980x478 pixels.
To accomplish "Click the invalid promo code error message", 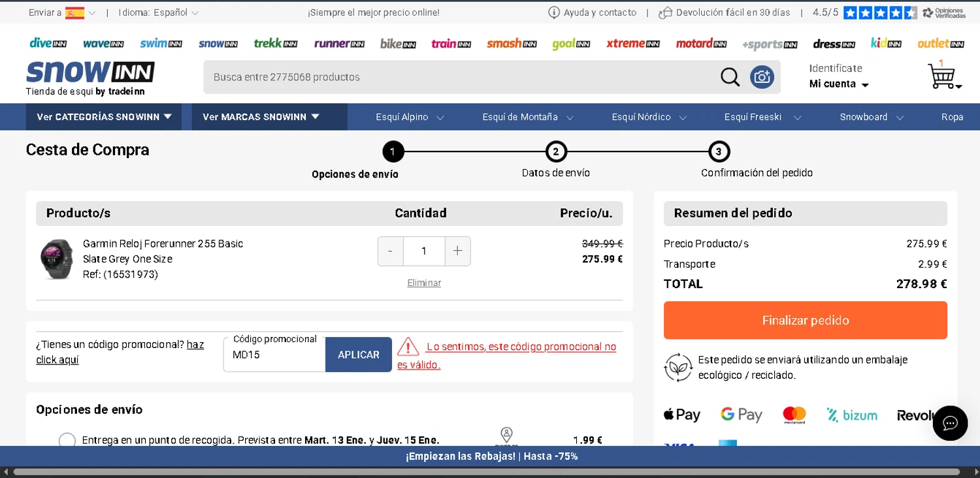I will click(x=507, y=355).
